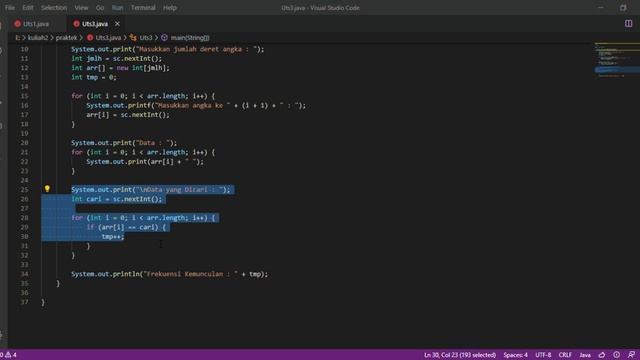The width and height of the screenshot is (640, 360).
Task: Open the Run menu
Action: (x=118, y=8)
